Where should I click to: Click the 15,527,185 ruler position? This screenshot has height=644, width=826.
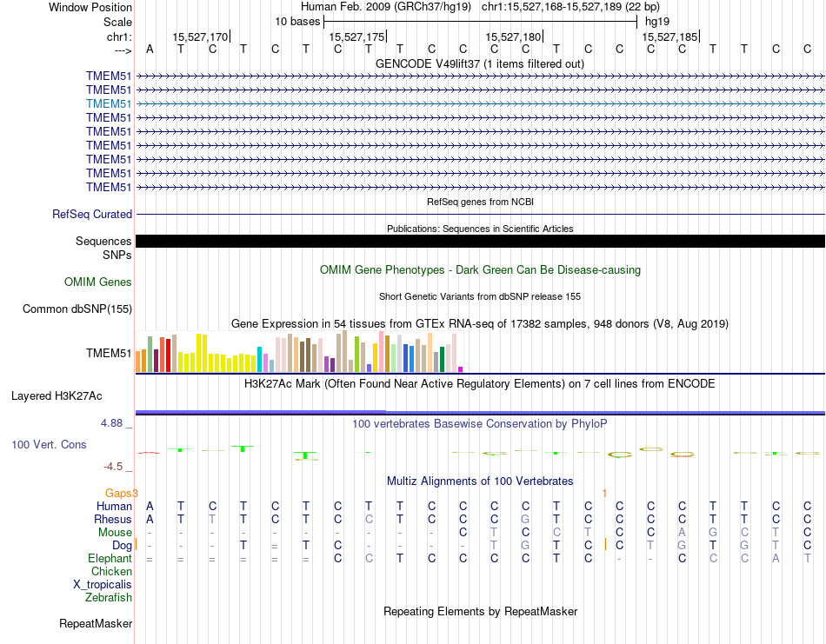[669, 37]
